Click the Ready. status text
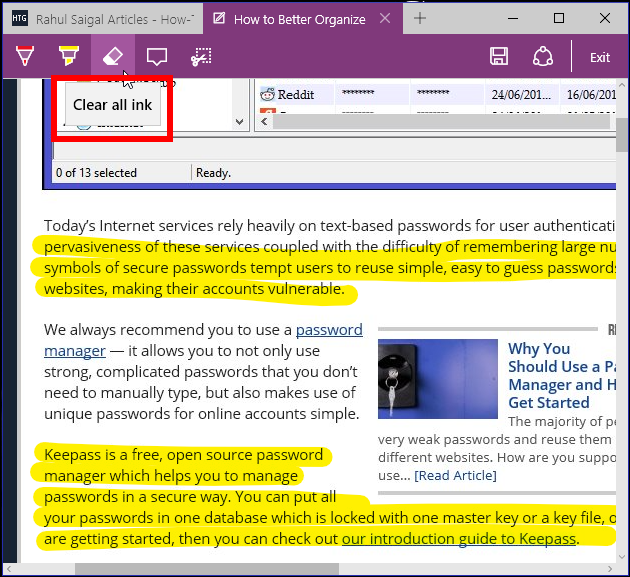The width and height of the screenshot is (630, 577). pos(213,173)
